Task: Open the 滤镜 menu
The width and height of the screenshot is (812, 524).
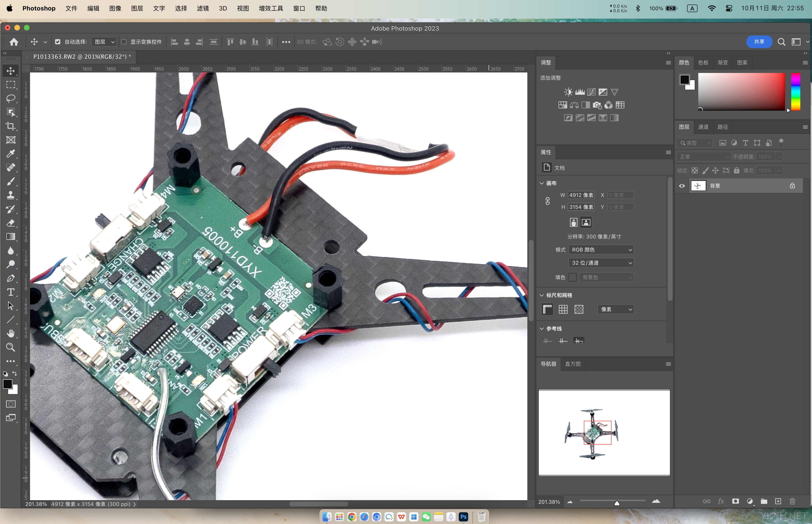Action: point(203,8)
